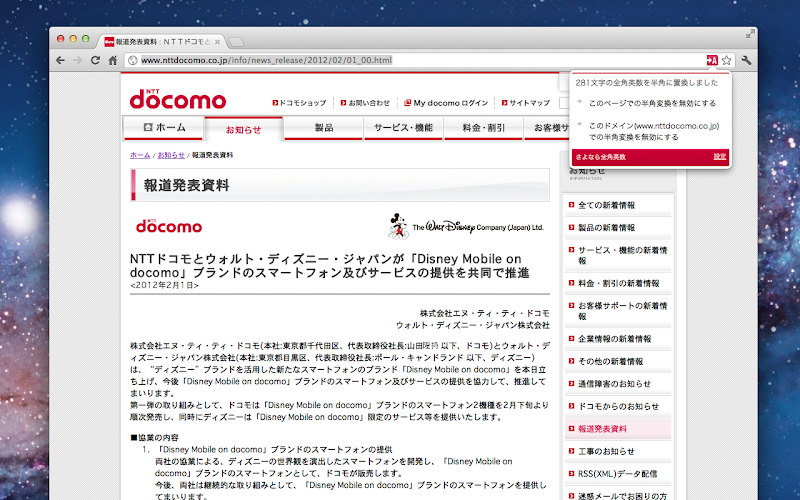Select the お知らせ navigation tab

(x=243, y=130)
